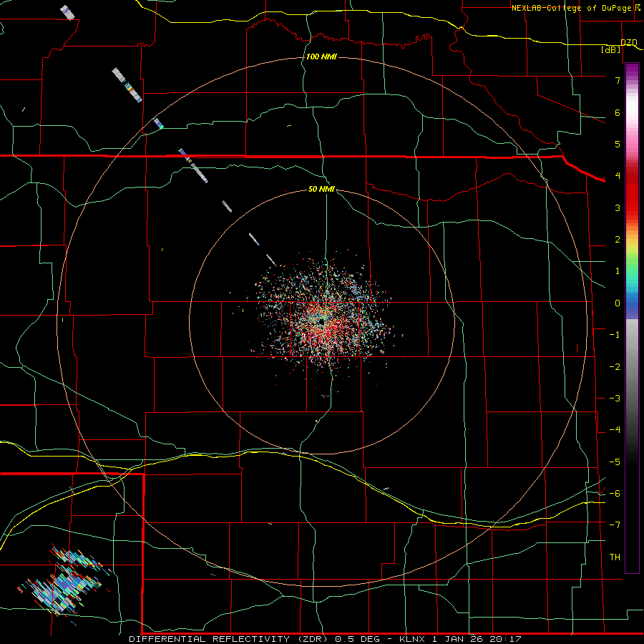Click the -3 tick label on scale
The height and width of the screenshot is (644, 644).
point(615,399)
